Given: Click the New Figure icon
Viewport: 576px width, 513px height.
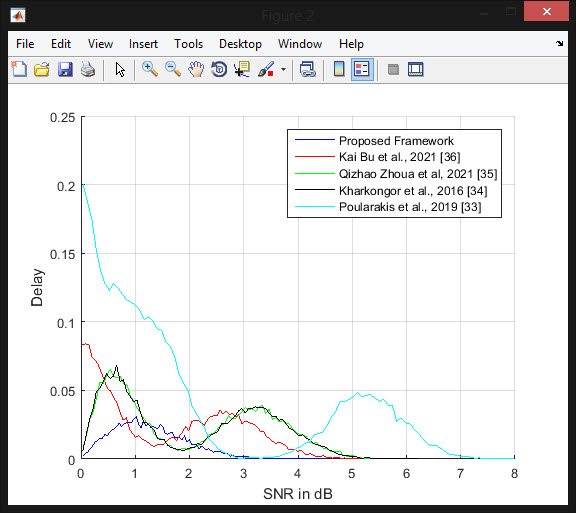Looking at the screenshot, I should point(19,69).
